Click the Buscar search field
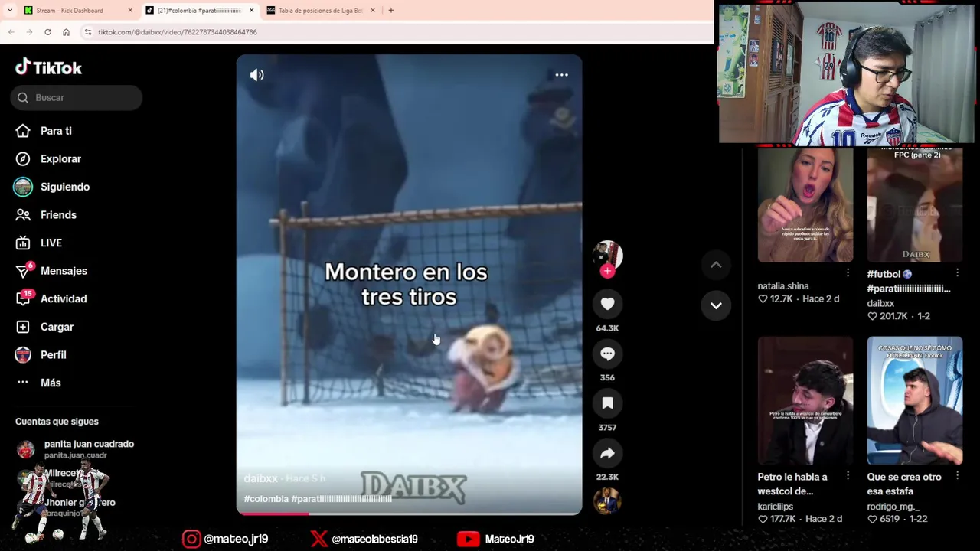The width and height of the screenshot is (980, 551). pyautogui.click(x=77, y=98)
